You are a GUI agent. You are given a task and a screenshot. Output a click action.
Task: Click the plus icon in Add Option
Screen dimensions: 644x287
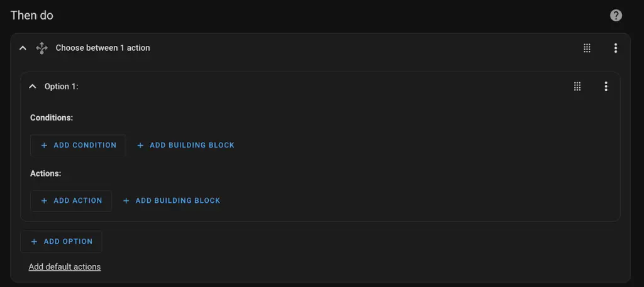[34, 241]
